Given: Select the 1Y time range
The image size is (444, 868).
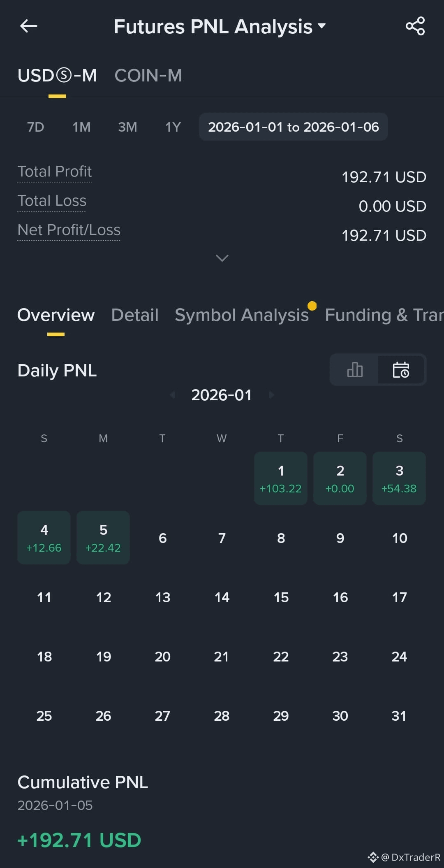Looking at the screenshot, I should (x=173, y=127).
